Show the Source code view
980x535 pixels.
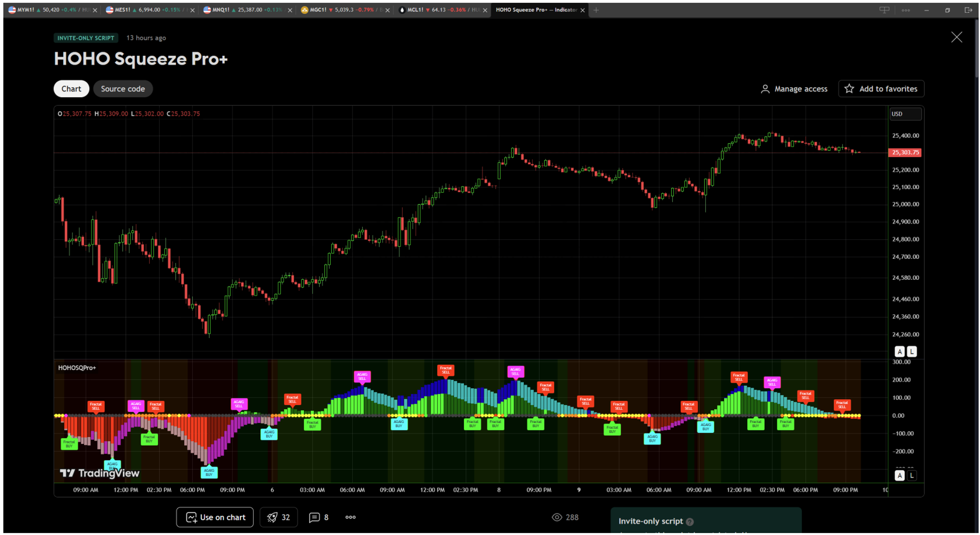pos(123,89)
